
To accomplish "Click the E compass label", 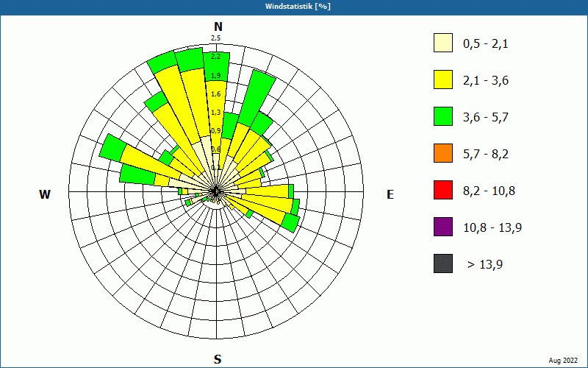I will (390, 194).
